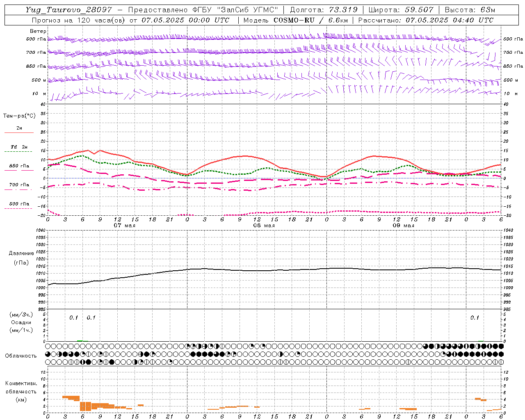Click the Модель COSMO-RU / 6.6км label
The height and width of the screenshot is (420, 525).
click(296, 20)
